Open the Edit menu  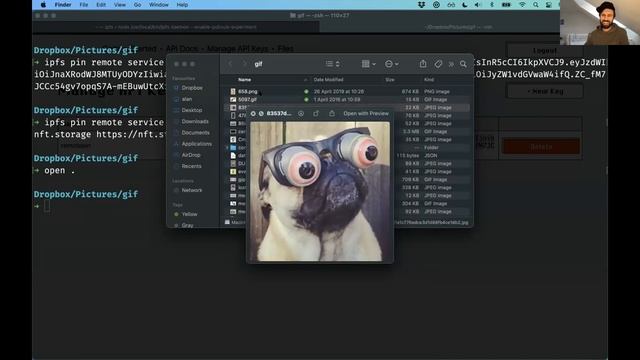point(101,5)
